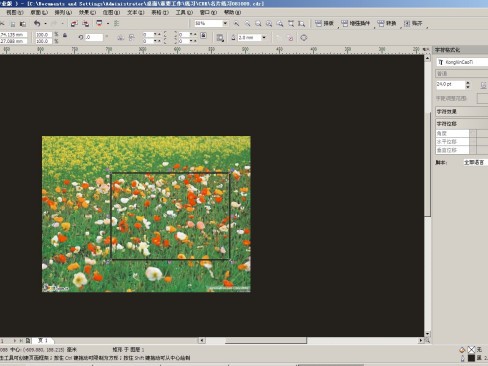The width and height of the screenshot is (488, 366).
Task: Open the outline width dropdown
Action: click(x=264, y=38)
